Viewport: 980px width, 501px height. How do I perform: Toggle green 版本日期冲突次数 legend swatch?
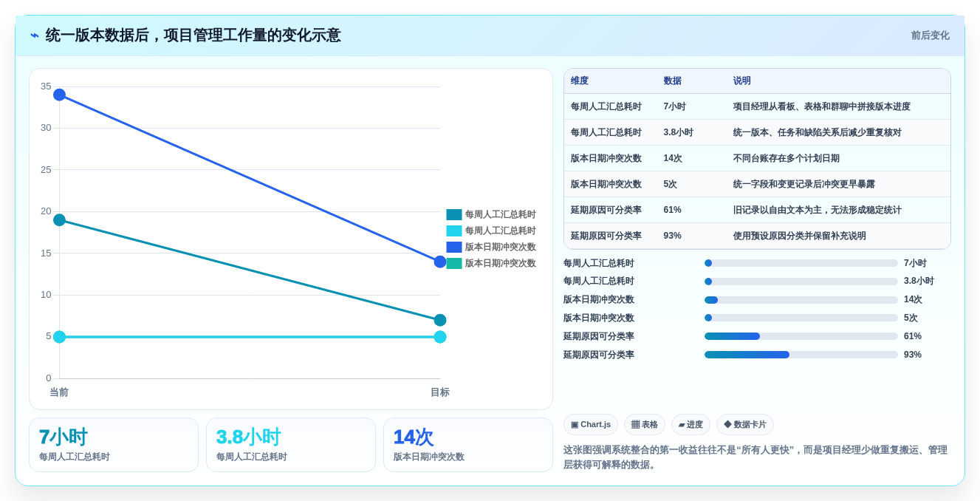click(454, 263)
